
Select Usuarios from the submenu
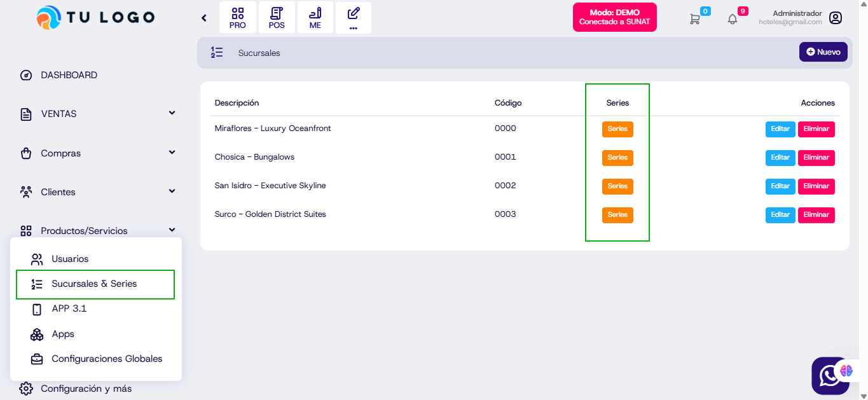click(x=70, y=259)
